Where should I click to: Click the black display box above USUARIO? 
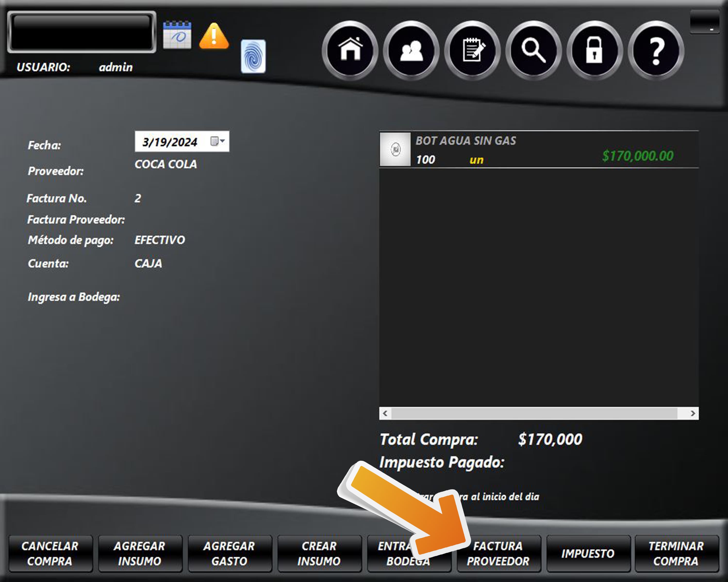pos(81,32)
